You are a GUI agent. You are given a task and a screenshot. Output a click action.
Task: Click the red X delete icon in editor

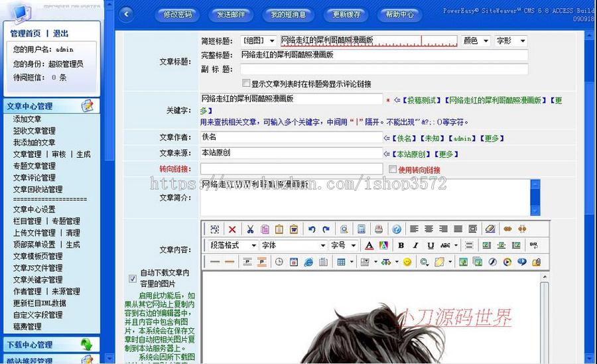(232, 229)
